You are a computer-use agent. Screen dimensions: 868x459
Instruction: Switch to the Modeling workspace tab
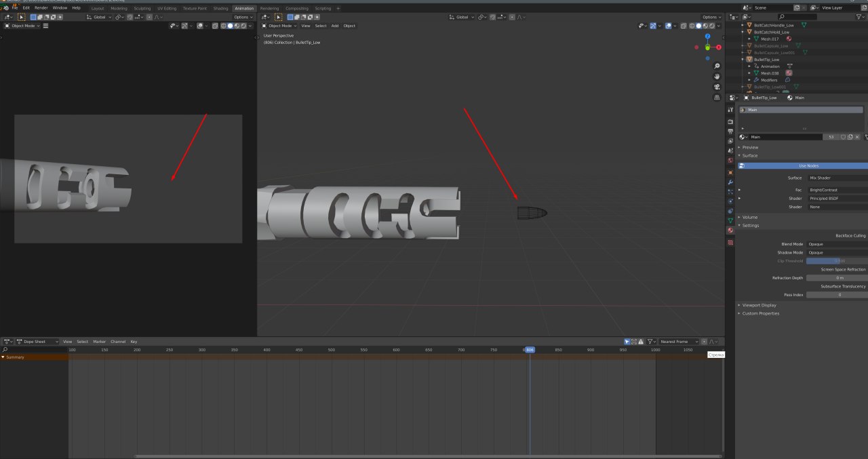coord(119,8)
